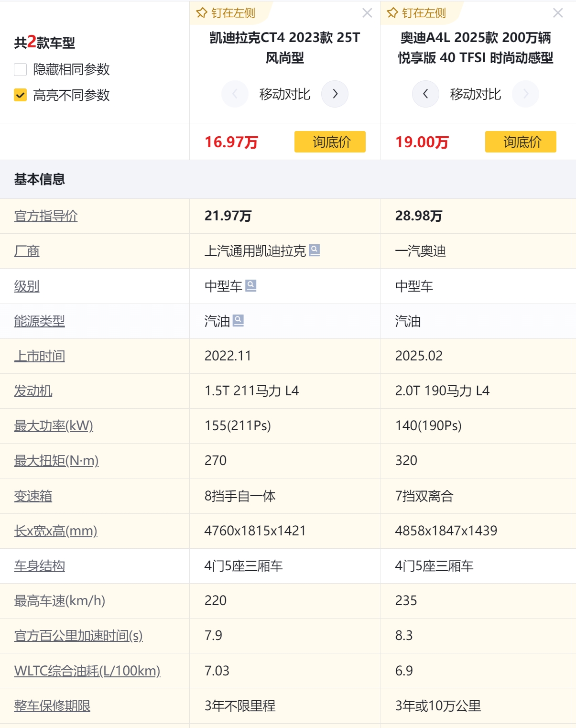Open the WLTC综合油耗(L/100km) parameter link
The image size is (576, 728).
(x=87, y=671)
